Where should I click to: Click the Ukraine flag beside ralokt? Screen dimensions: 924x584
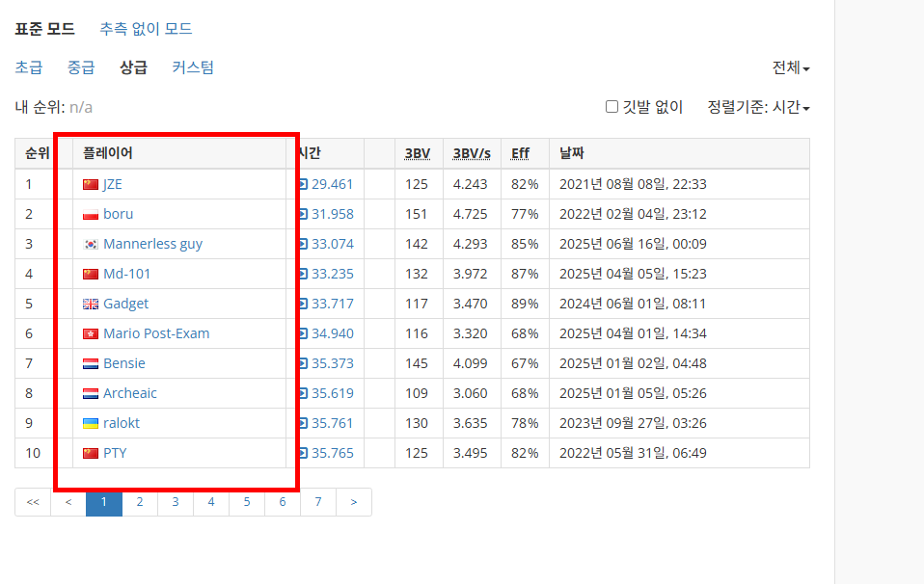coord(91,423)
